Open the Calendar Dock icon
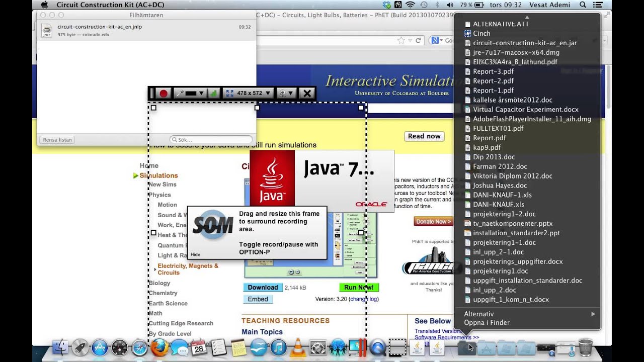This screenshot has height=362, width=644. coord(199,347)
